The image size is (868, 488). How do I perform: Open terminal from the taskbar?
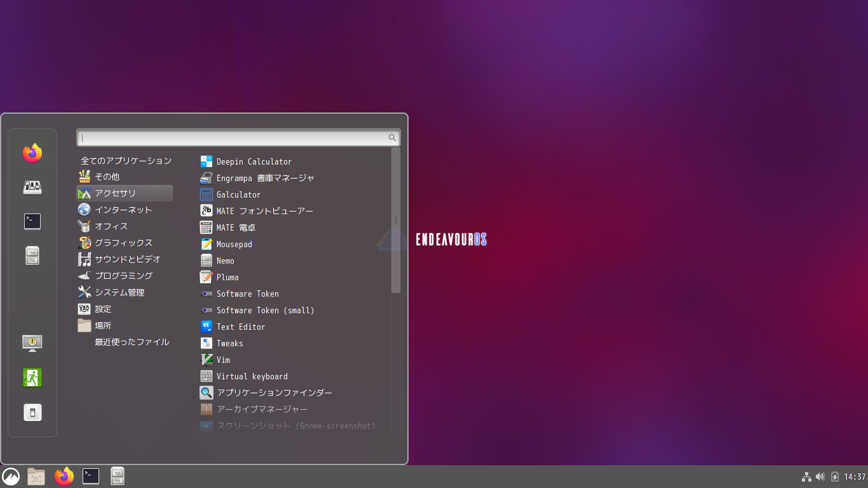[91, 477]
